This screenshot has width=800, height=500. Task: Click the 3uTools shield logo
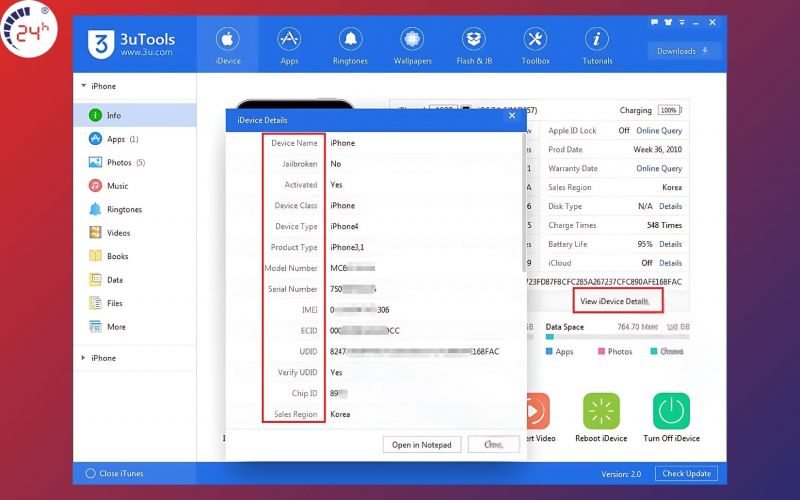click(x=101, y=44)
